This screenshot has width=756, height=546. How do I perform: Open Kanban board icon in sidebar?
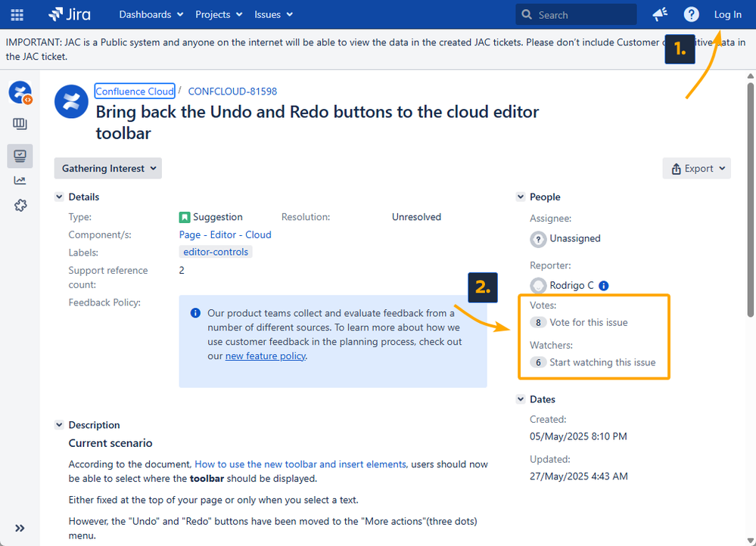tap(20, 124)
